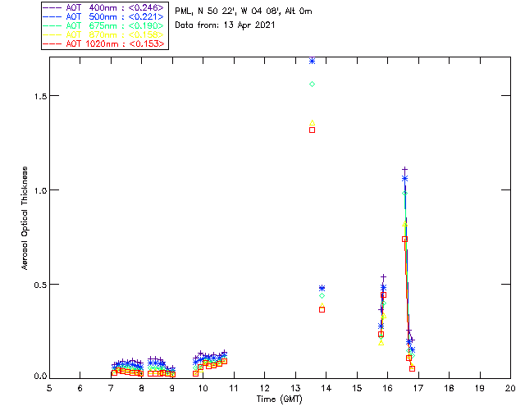This screenshot has height=420, width=525.
Task: Click the x-axis tick label 10
Action: (x=203, y=388)
